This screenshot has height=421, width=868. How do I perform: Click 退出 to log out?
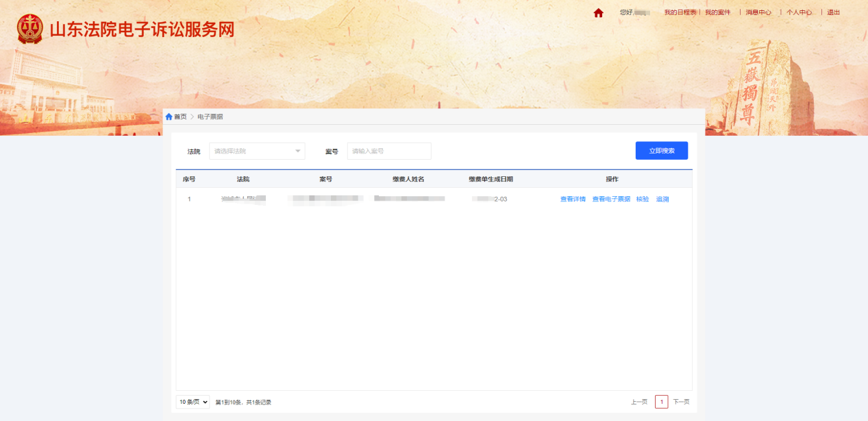[x=833, y=12]
